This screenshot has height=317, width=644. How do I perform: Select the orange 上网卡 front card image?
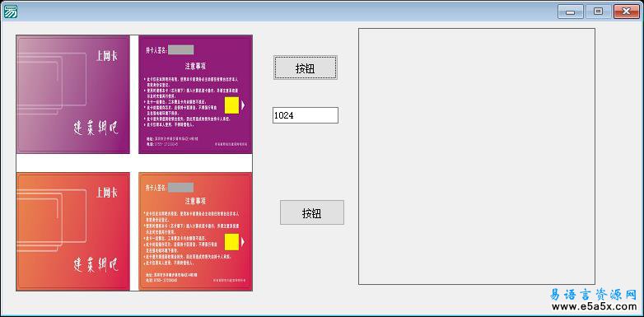coord(73,231)
